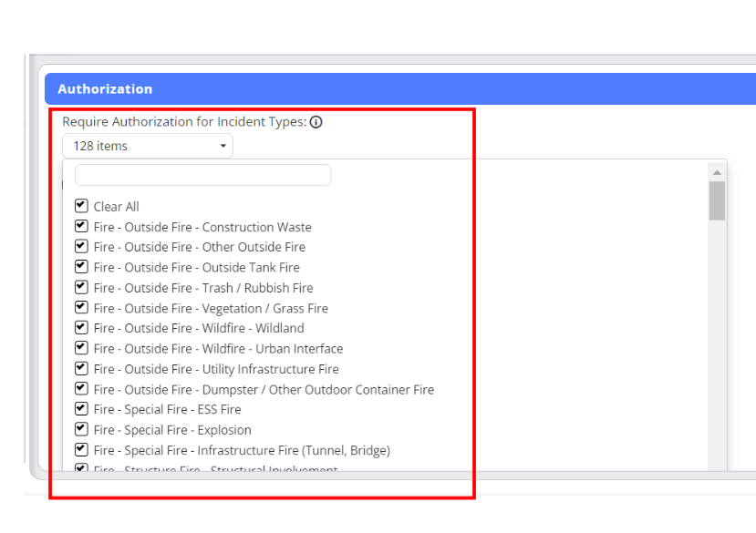
Task: Uncheck Special Fire - ESS Fire
Action: [81, 409]
